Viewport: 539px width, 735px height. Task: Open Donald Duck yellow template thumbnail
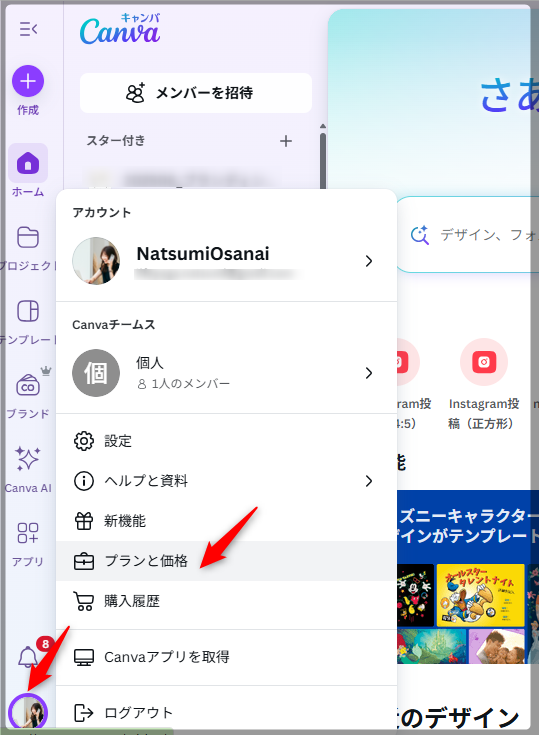pos(480,595)
